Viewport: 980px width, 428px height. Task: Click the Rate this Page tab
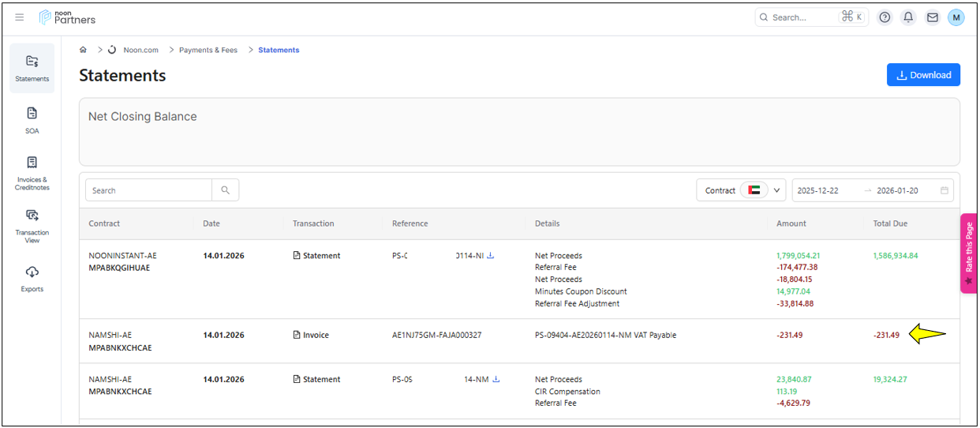pos(969,253)
